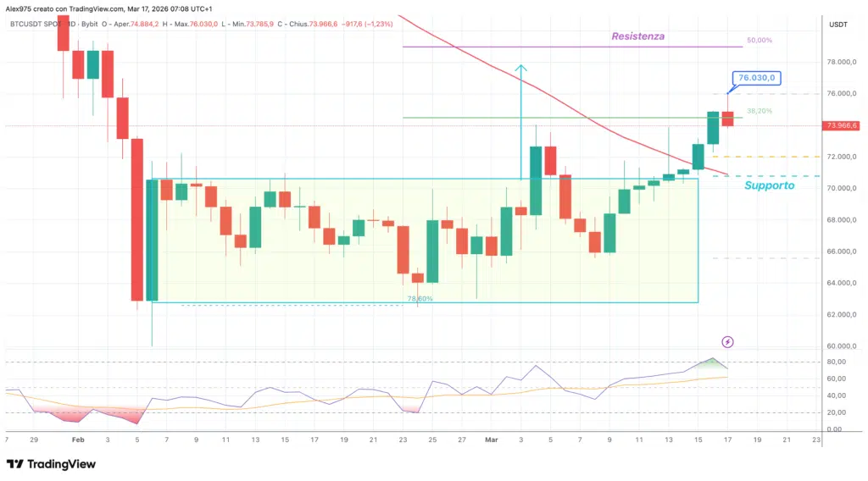This screenshot has height=481, width=868.
Task: Select the green overbought RSI peak
Action: coord(710,363)
